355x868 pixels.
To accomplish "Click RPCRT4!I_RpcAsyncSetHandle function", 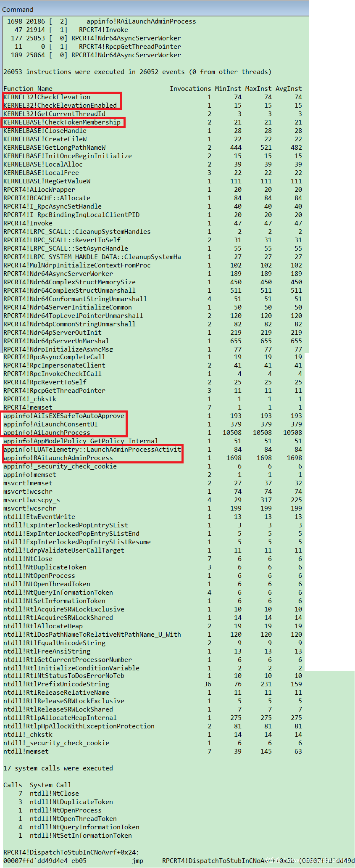I will click(x=53, y=206).
